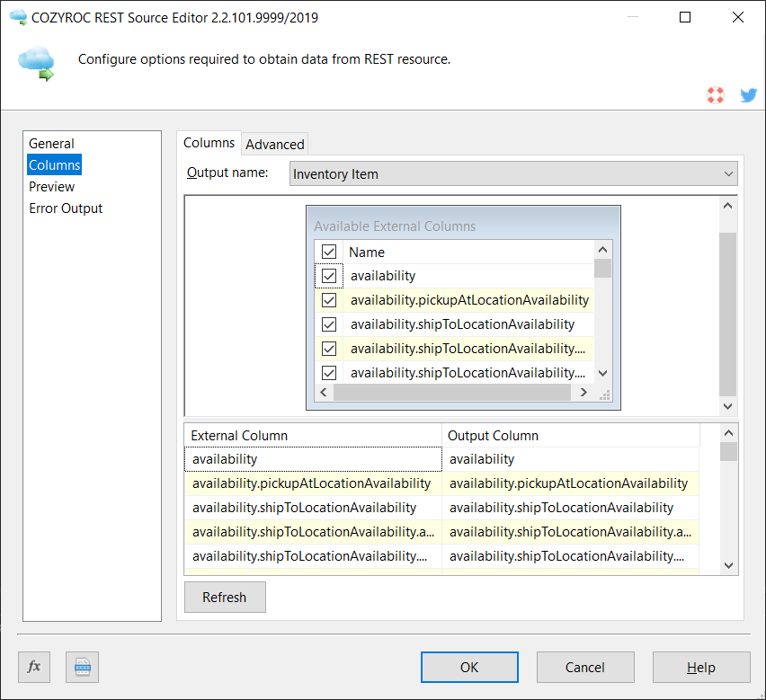Click mapping grid scroll up arrow
766x700 pixels.
tap(728, 433)
